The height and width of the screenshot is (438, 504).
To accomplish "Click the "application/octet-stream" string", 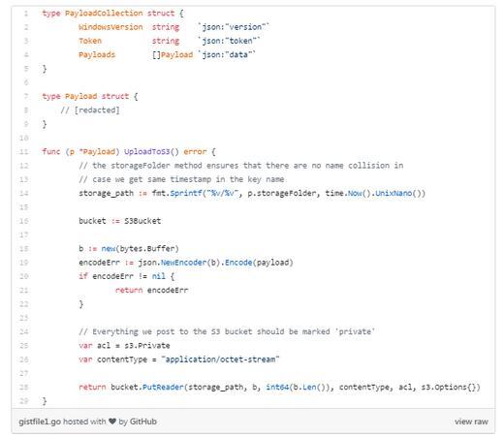I will coord(220,360).
